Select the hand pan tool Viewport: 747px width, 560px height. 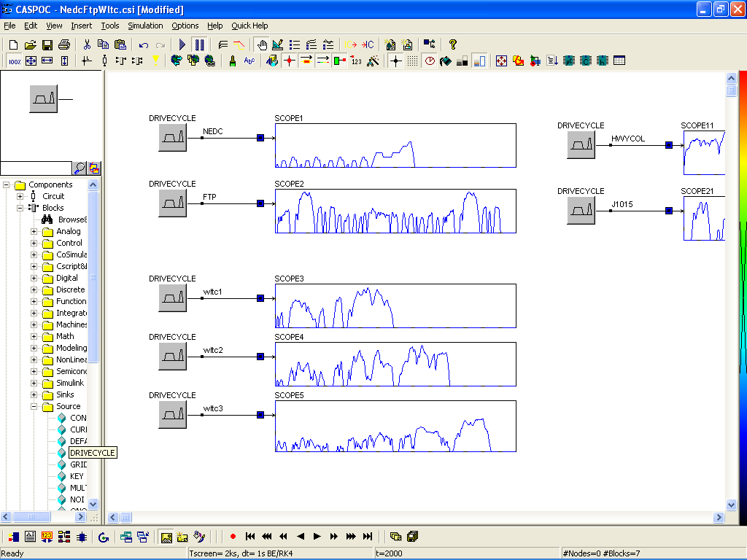(x=262, y=44)
